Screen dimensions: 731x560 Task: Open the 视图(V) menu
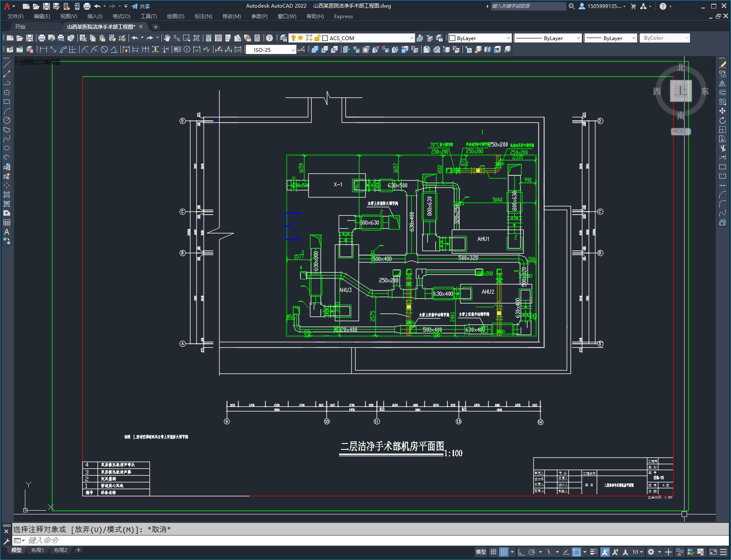[68, 16]
